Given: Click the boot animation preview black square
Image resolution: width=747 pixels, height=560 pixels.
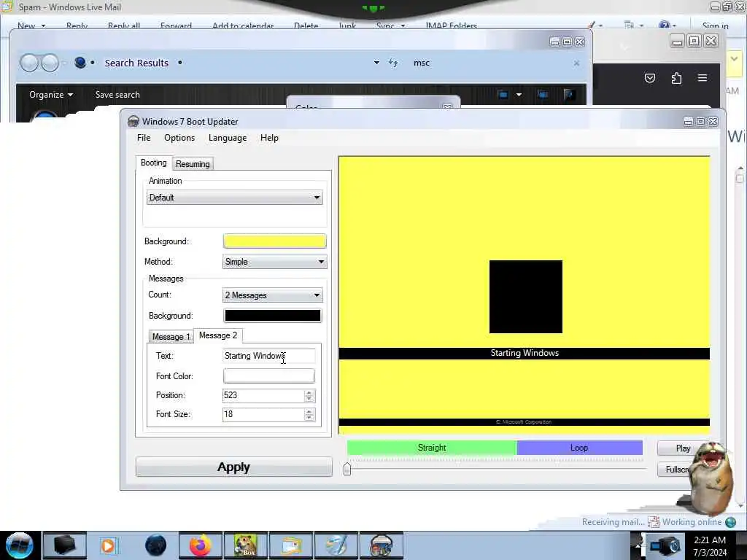Looking at the screenshot, I should pos(525,296).
